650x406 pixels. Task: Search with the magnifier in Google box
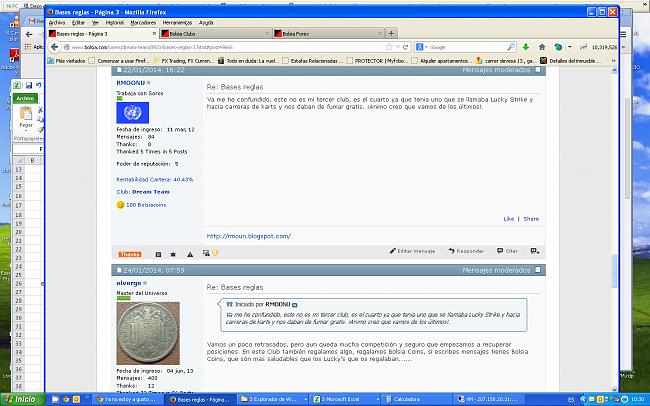(x=511, y=47)
